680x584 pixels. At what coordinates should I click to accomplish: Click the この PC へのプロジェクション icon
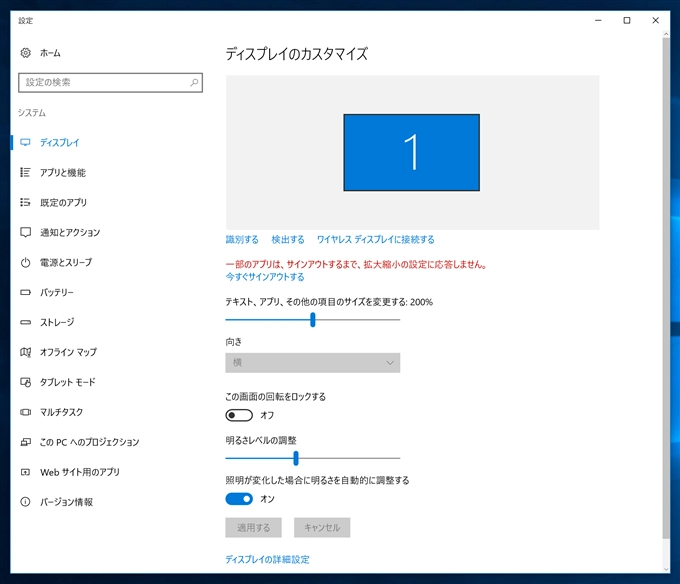pyautogui.click(x=26, y=442)
